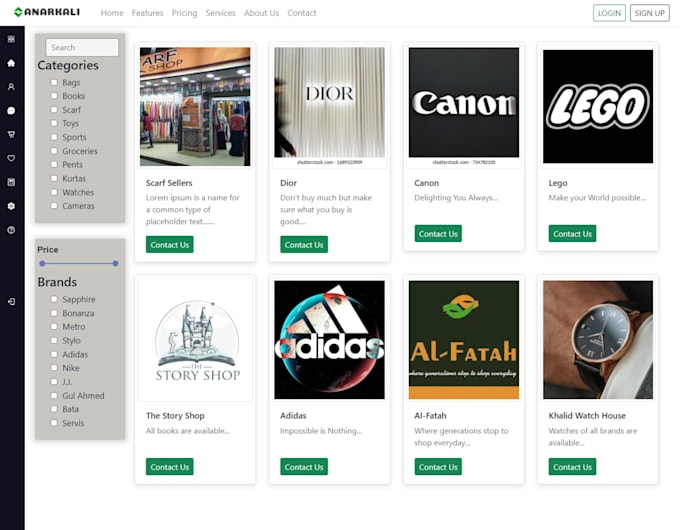Open the Services nav link
The image size is (680, 530).
tap(220, 13)
